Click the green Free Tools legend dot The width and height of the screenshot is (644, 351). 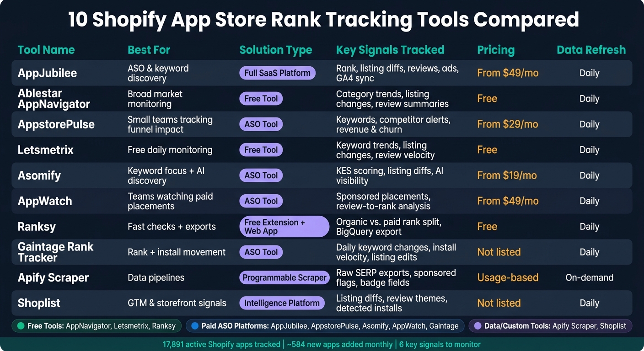[20, 326]
